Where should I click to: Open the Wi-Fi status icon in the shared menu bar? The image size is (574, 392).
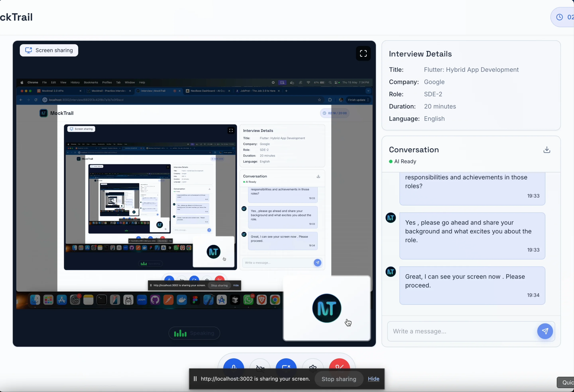tap(308, 83)
